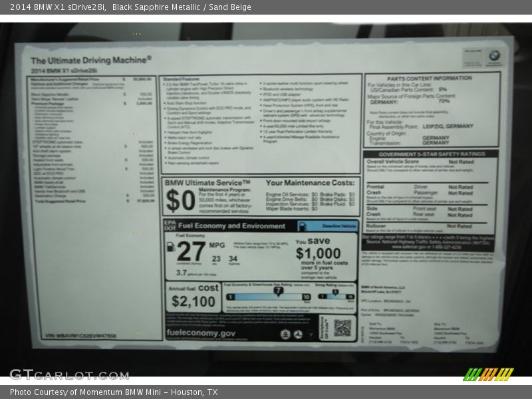This screenshot has height=399, width=532.
Task: Click the smartphone QR code
Action: coord(342,328)
